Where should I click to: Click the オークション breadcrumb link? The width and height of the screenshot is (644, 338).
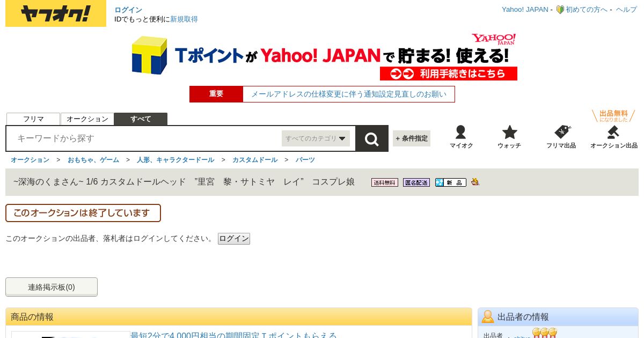pos(30,160)
